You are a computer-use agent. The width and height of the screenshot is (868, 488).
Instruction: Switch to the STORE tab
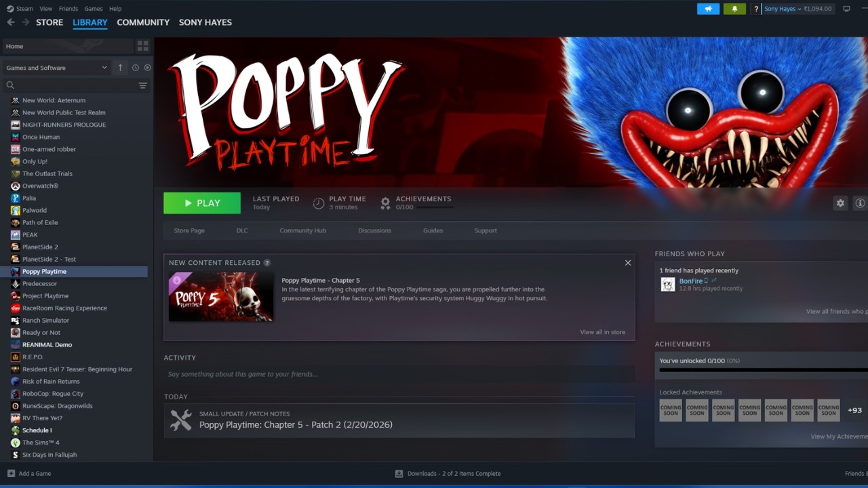point(50,22)
